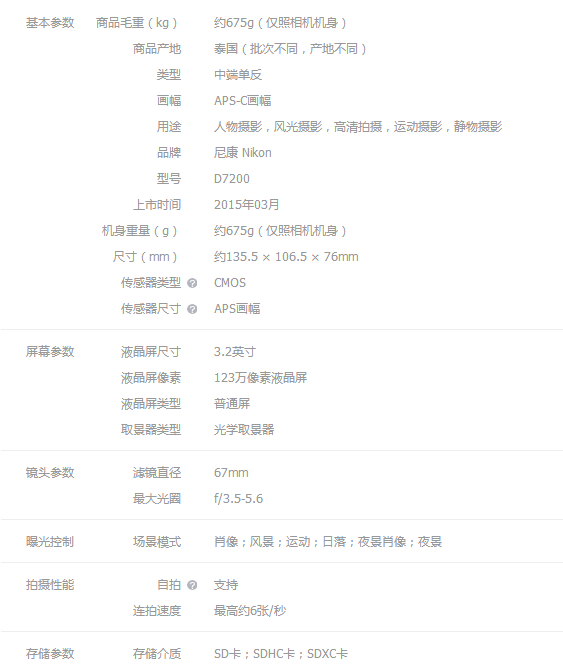Click the model value D7200
Screen dimensions: 563x672
coord(232,179)
